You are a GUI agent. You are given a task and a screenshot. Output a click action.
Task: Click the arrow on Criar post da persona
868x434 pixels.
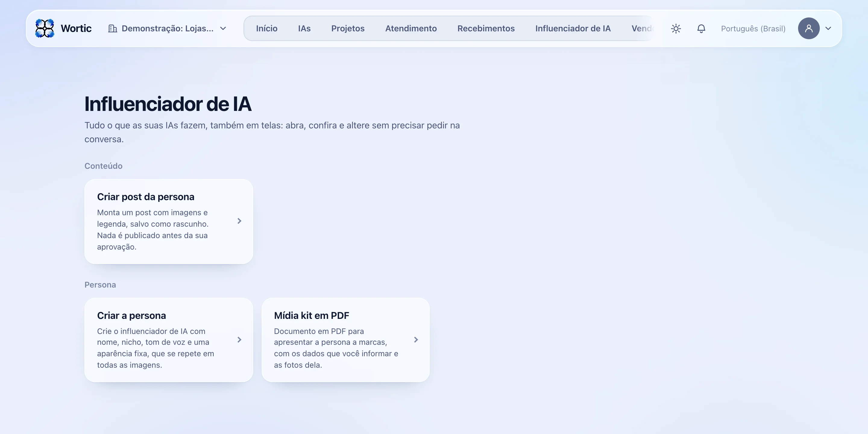click(239, 221)
